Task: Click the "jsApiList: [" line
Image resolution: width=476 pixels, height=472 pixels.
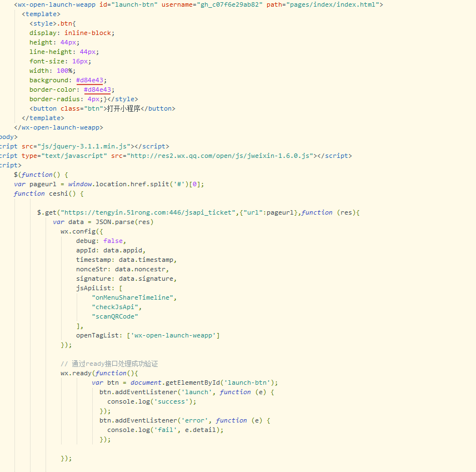Action: tap(99, 288)
